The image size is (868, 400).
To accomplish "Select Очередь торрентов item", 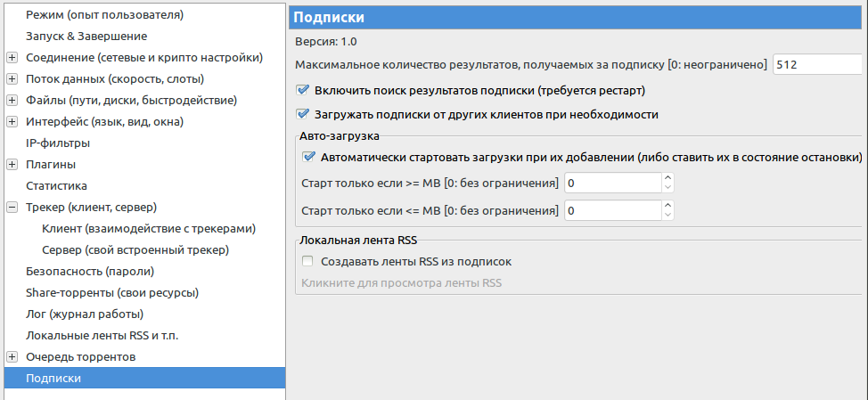I will [x=81, y=357].
